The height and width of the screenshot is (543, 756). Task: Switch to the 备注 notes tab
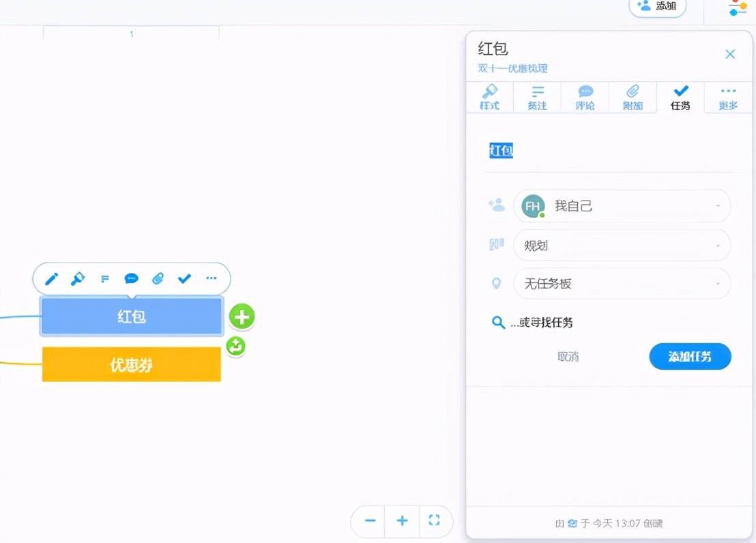[x=537, y=98]
